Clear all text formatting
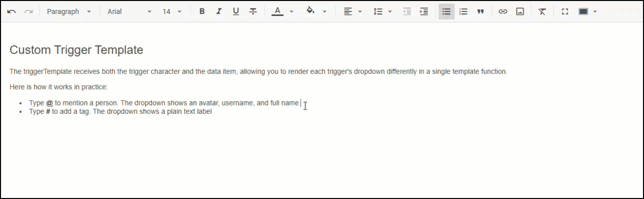 pos(542,11)
